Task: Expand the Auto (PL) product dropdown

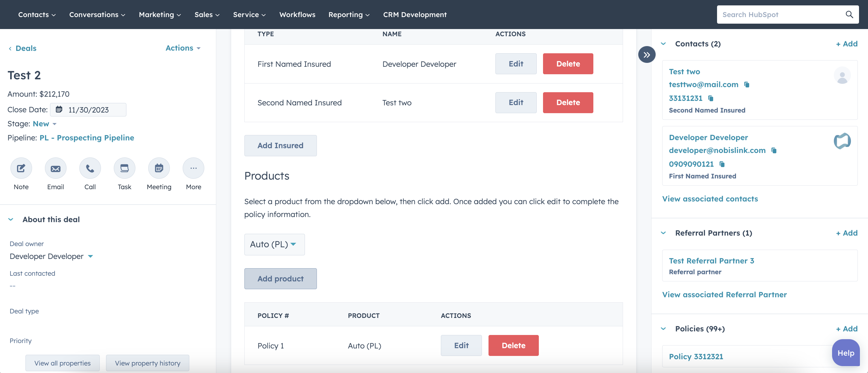Action: tap(274, 244)
